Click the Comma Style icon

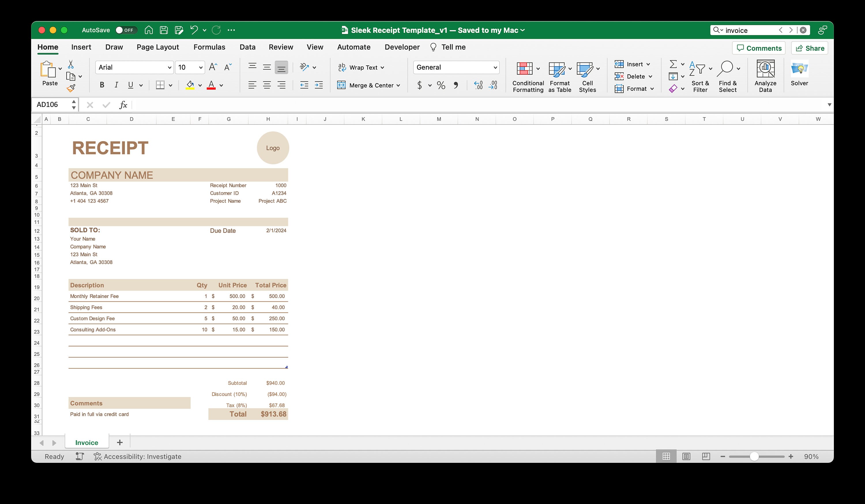[x=456, y=85]
